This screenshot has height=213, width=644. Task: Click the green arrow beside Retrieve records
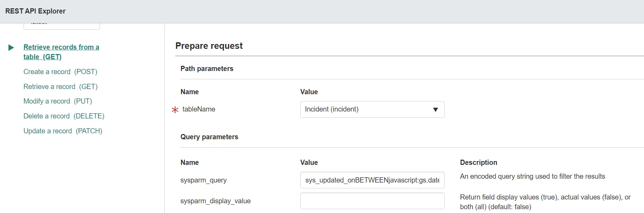(11, 47)
